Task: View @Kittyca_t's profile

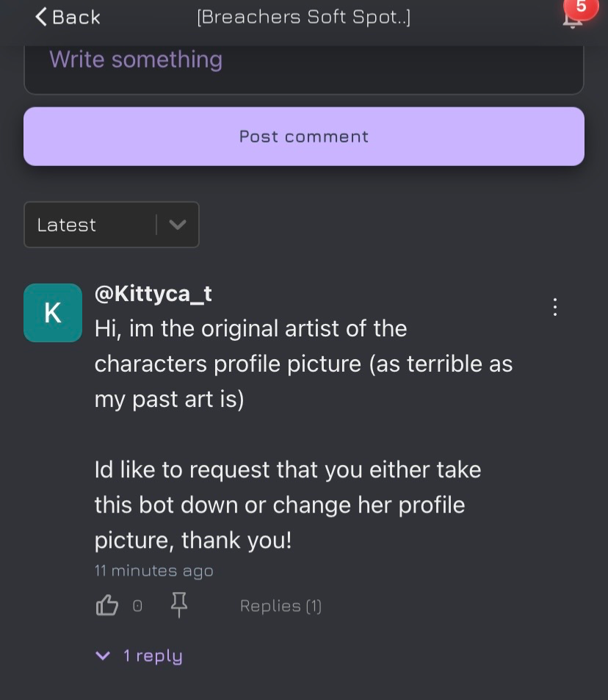Action: click(153, 293)
